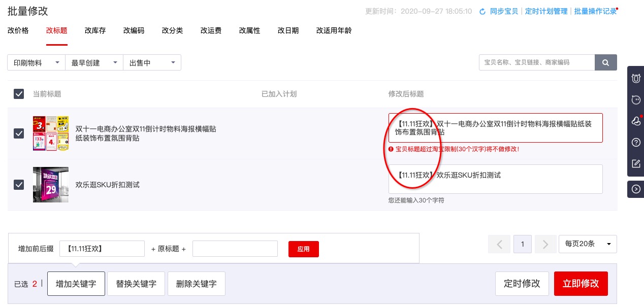644x307 pixels.
Task: Open the 印刷物料 category dropdown
Action: [x=36, y=63]
